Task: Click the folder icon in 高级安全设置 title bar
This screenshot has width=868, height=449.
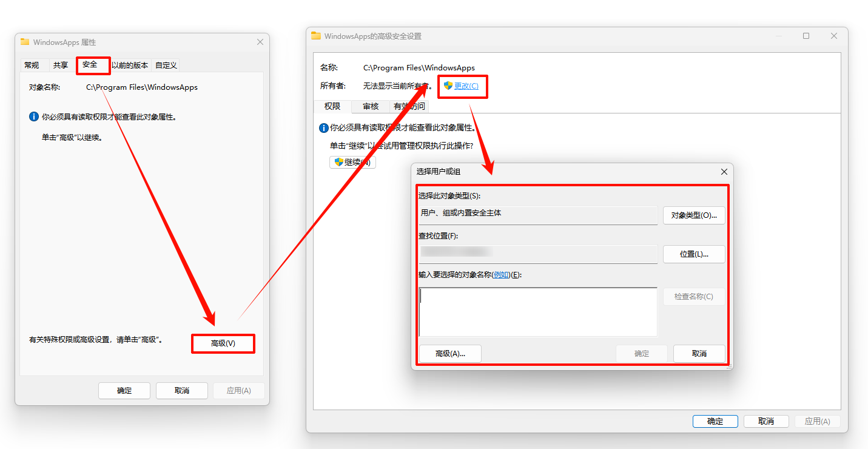Action: click(x=315, y=36)
